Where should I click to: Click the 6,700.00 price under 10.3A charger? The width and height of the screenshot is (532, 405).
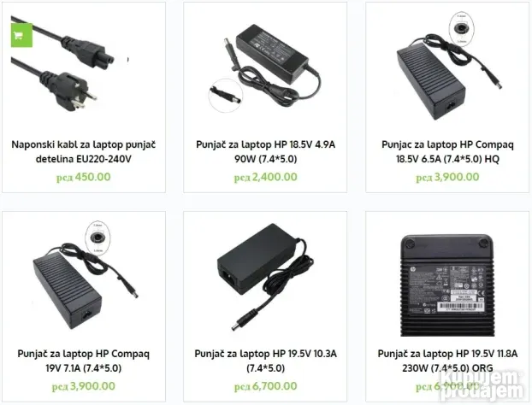point(265,386)
